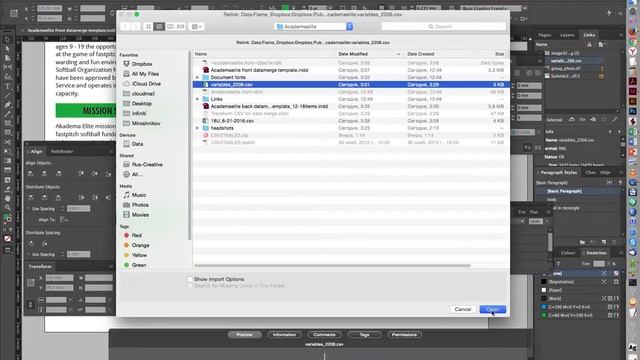The height and width of the screenshot is (360, 640).
Task: Switch the file dialog to Cover Flow view
Action: coord(180,27)
